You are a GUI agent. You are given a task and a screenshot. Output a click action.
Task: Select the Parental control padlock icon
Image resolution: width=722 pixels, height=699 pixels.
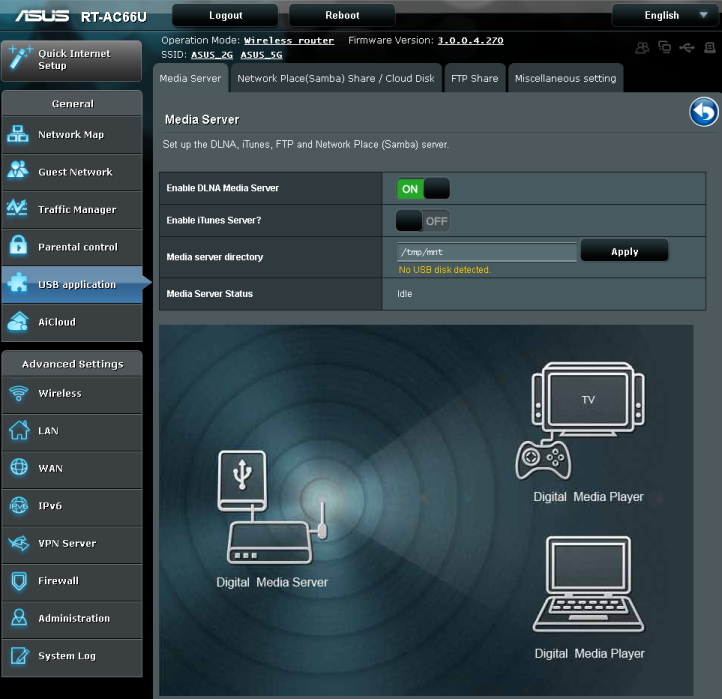18,245
